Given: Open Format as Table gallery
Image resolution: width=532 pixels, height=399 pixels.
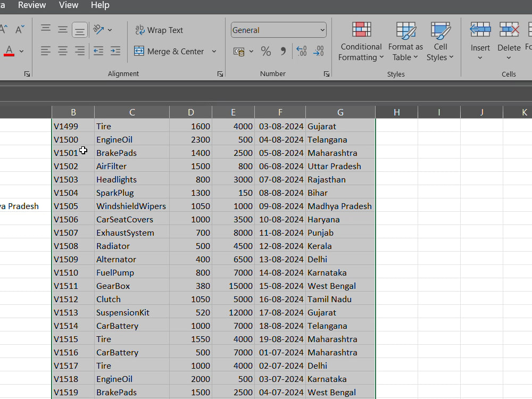Looking at the screenshot, I should pos(405,41).
